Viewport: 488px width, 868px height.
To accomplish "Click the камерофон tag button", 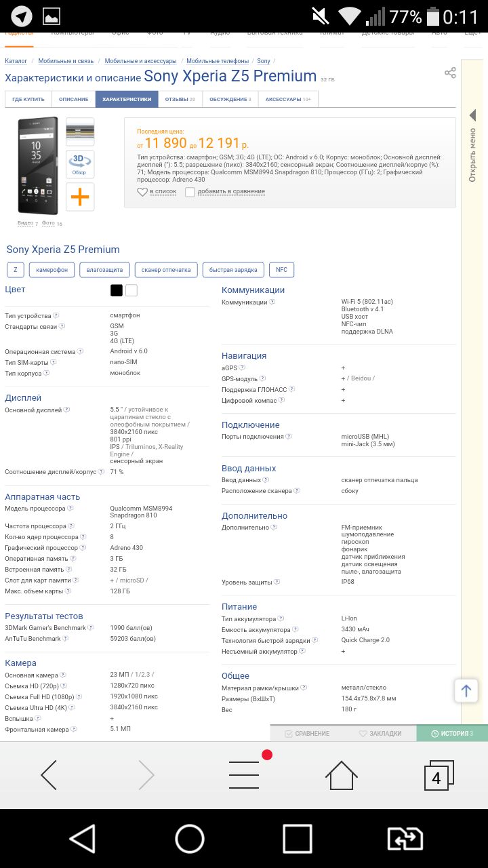I will tap(52, 270).
